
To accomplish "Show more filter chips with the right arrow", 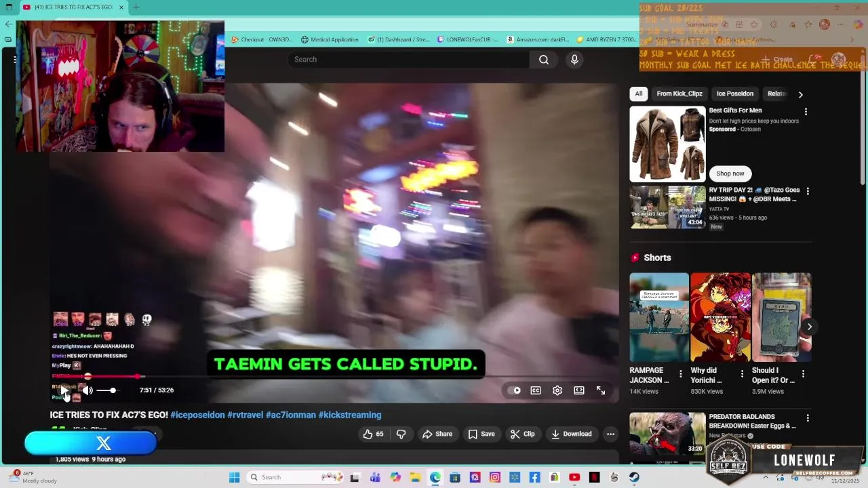I will pyautogui.click(x=800, y=94).
